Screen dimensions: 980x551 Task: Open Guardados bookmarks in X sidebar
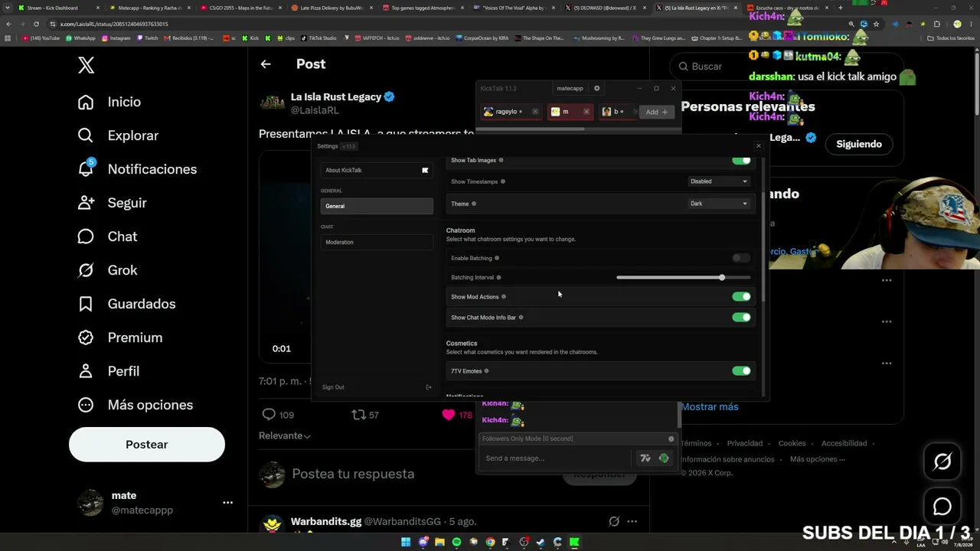click(x=126, y=304)
